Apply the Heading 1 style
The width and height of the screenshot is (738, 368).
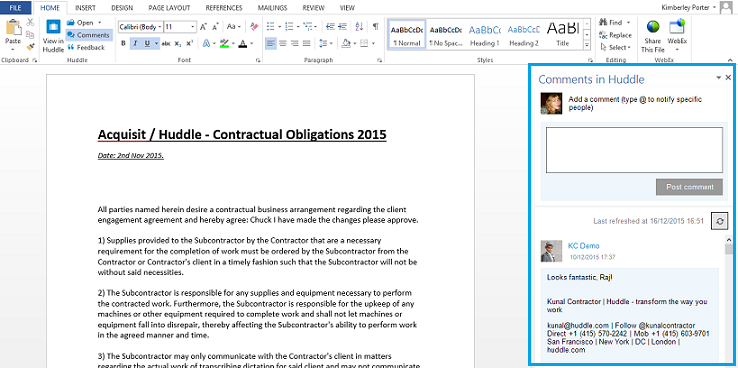(x=484, y=34)
